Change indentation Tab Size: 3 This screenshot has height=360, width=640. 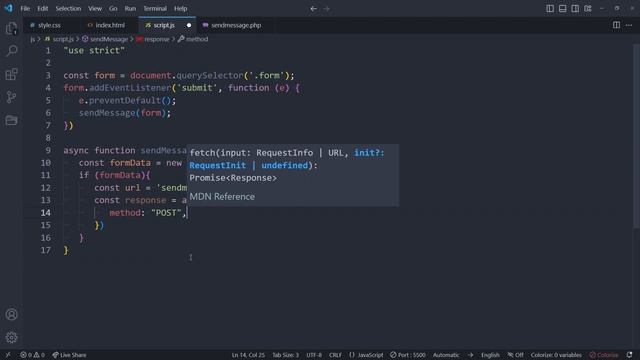coord(285,355)
